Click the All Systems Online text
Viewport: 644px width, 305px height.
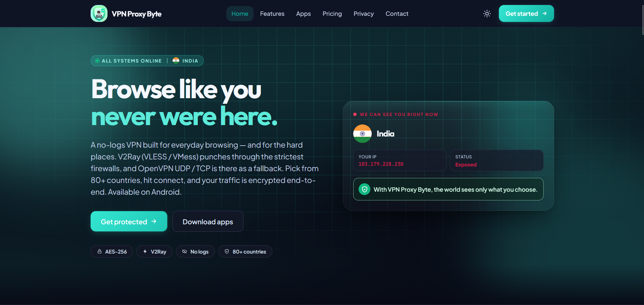click(132, 61)
